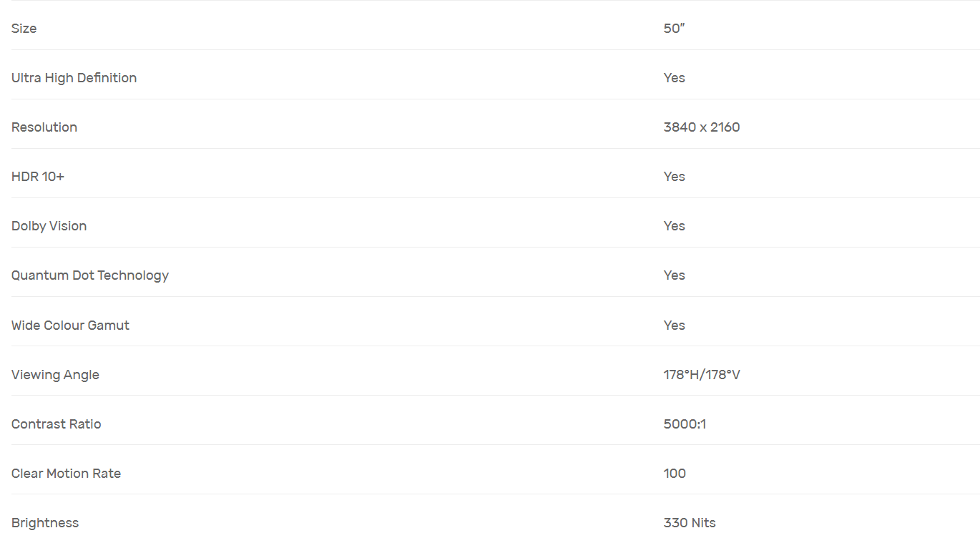Click the Wide Colour Gamut label

[70, 326]
